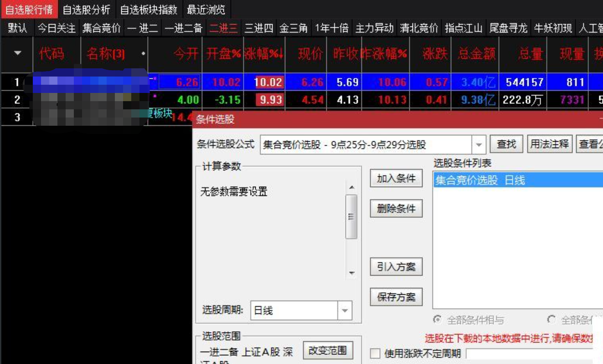The height and width of the screenshot is (364, 603).
Task: Click the 保存方案 button
Action: tap(396, 297)
